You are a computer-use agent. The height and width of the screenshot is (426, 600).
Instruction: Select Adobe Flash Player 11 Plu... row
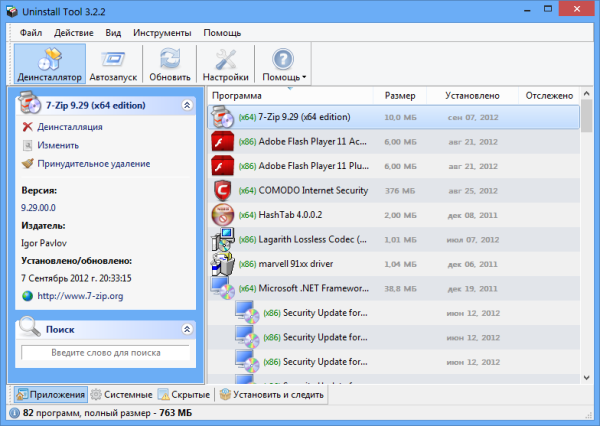tap(394, 166)
